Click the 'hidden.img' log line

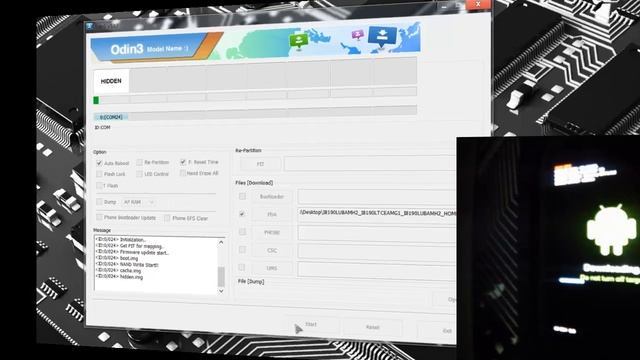[119, 277]
